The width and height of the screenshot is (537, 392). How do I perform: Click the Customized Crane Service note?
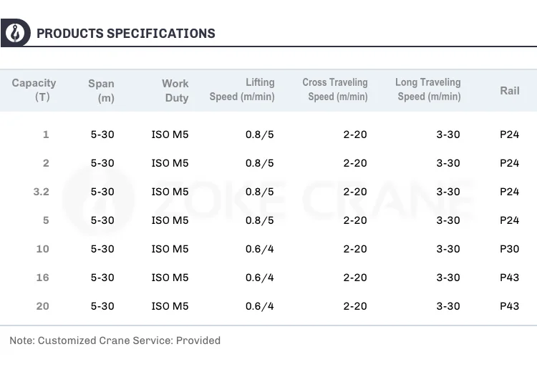point(115,340)
